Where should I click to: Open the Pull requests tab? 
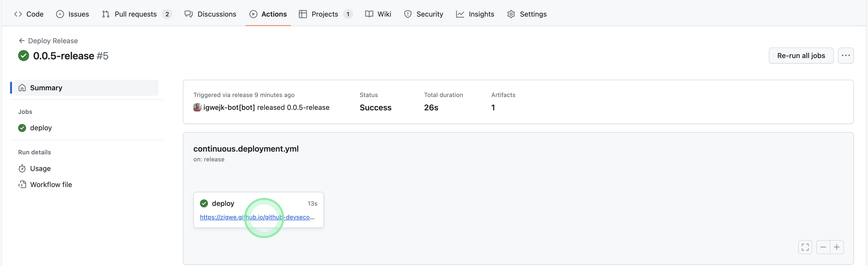point(137,14)
